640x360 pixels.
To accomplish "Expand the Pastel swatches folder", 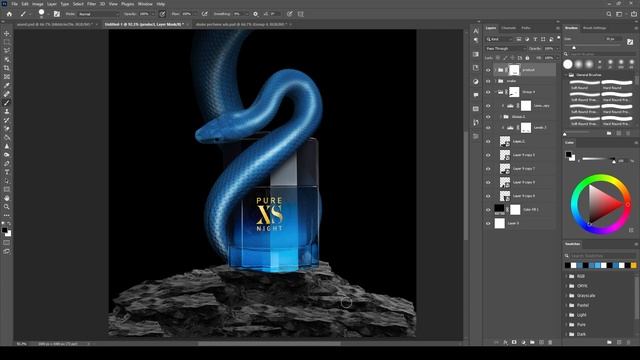I will tap(567, 305).
